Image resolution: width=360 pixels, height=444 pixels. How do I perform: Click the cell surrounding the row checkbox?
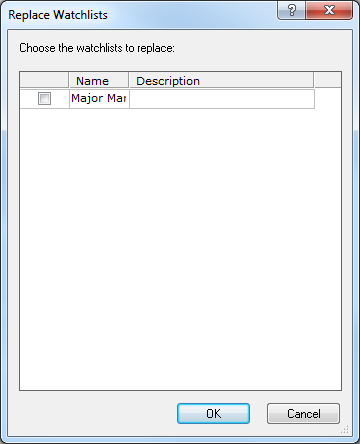44,99
